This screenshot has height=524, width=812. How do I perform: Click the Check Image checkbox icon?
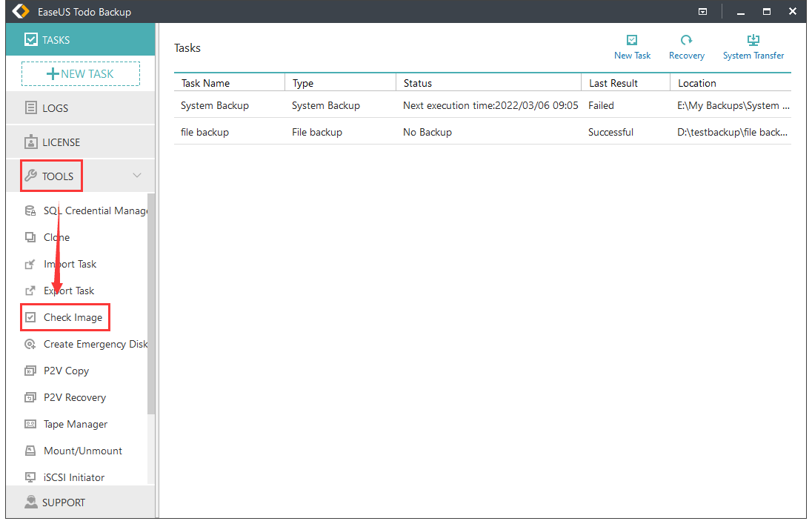tap(30, 317)
